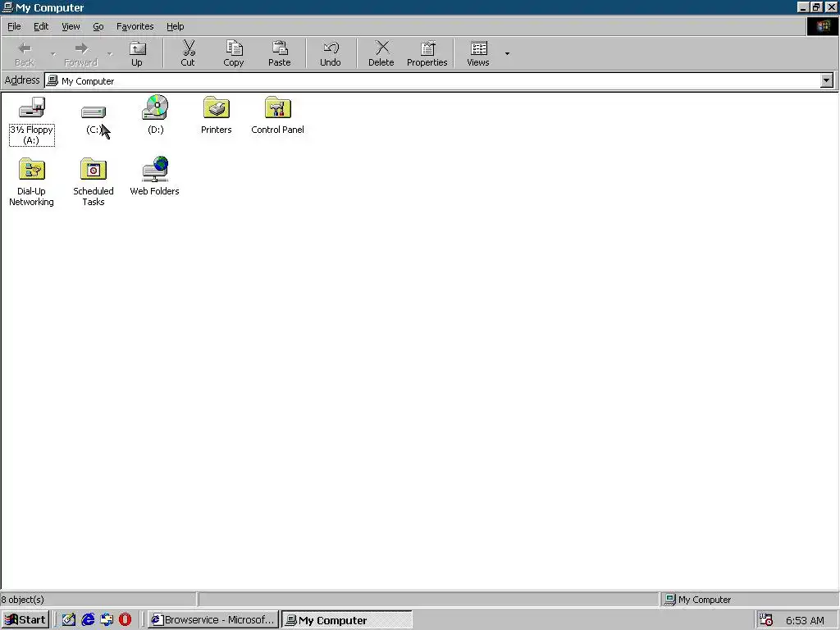Click the My Computer status bar zone

coord(749,600)
